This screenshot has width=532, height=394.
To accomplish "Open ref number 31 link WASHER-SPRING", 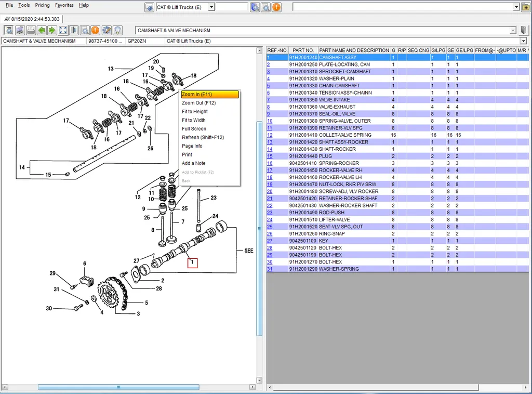I will tap(270, 269).
